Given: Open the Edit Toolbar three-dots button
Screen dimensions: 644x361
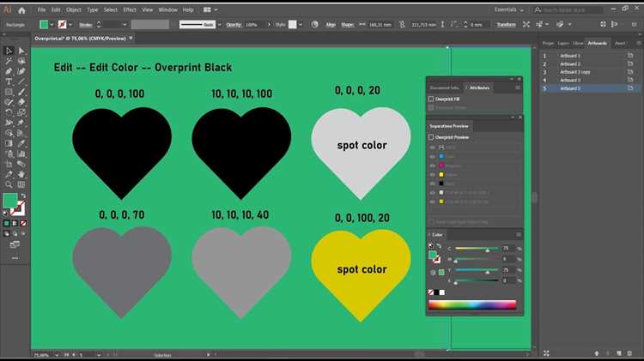Looking at the screenshot, I should [15, 258].
